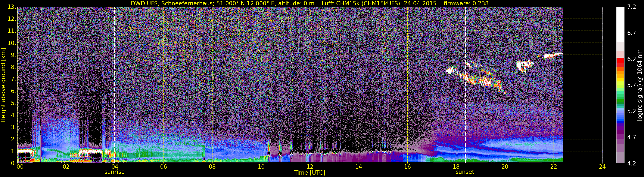Image resolution: width=644 pixels, height=177 pixels.
Task: Click the colorbar tick value 6.7
Action: 632,33
